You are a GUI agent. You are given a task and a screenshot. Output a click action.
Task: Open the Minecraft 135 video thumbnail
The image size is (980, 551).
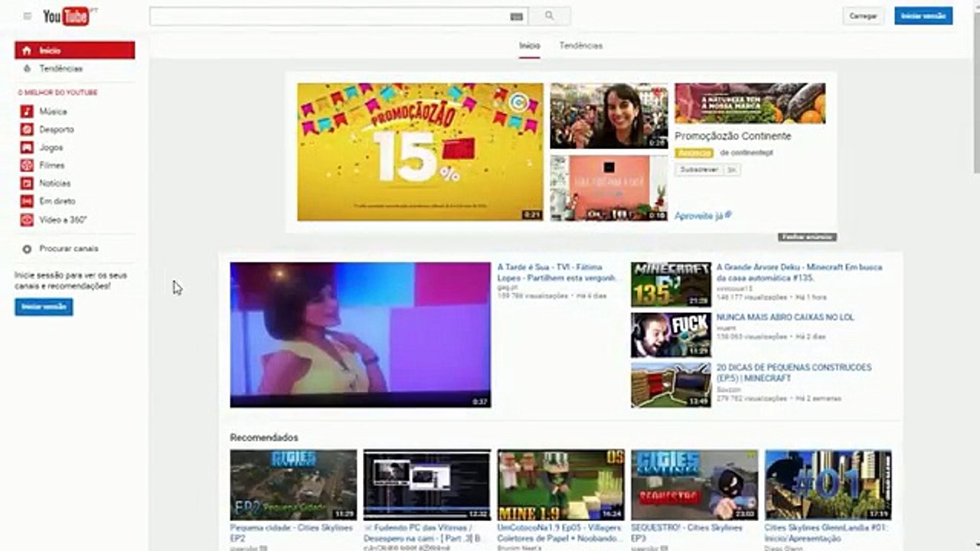(671, 285)
